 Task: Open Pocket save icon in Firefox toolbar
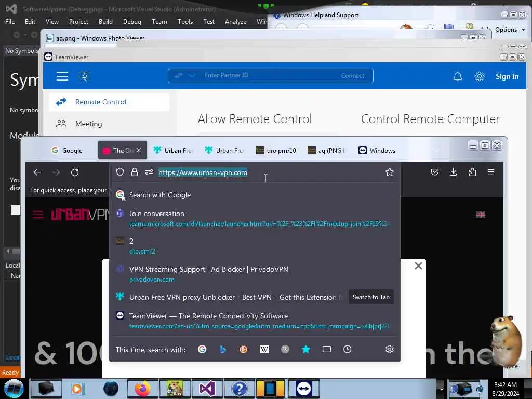click(x=435, y=172)
